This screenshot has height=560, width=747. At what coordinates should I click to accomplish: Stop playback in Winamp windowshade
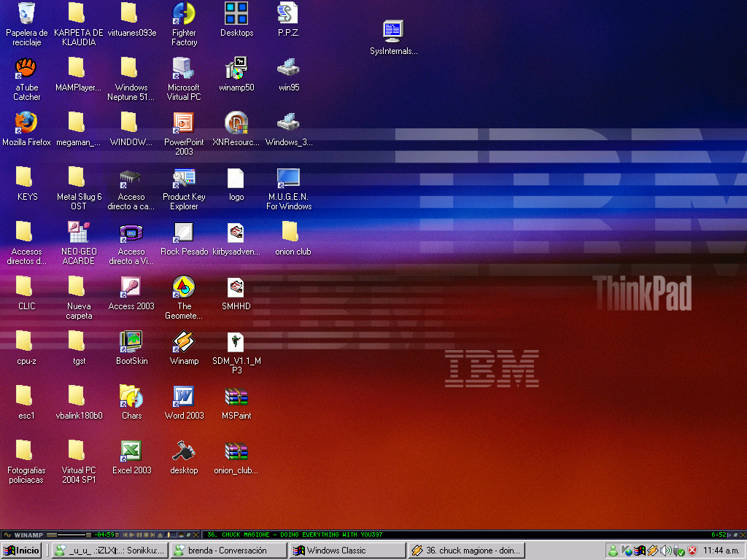(x=146, y=534)
